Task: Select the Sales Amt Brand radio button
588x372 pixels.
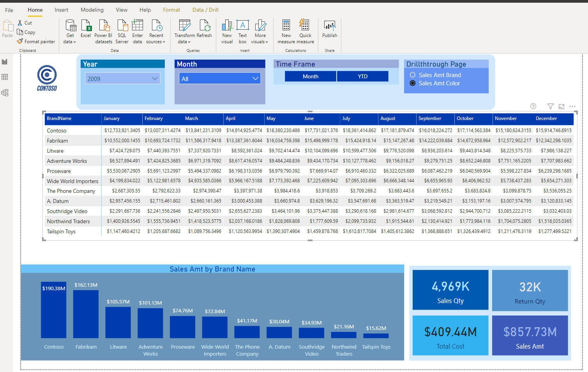Action: (413, 75)
